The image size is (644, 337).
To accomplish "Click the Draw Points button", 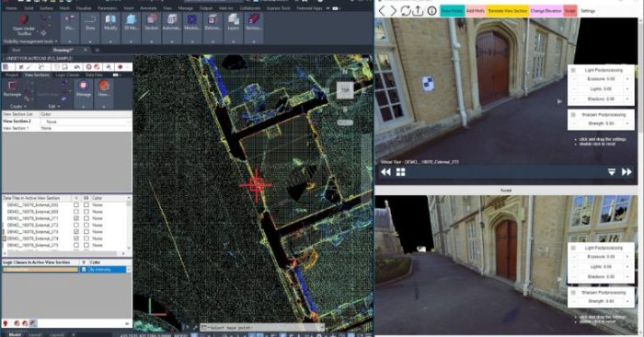I will pos(453,11).
